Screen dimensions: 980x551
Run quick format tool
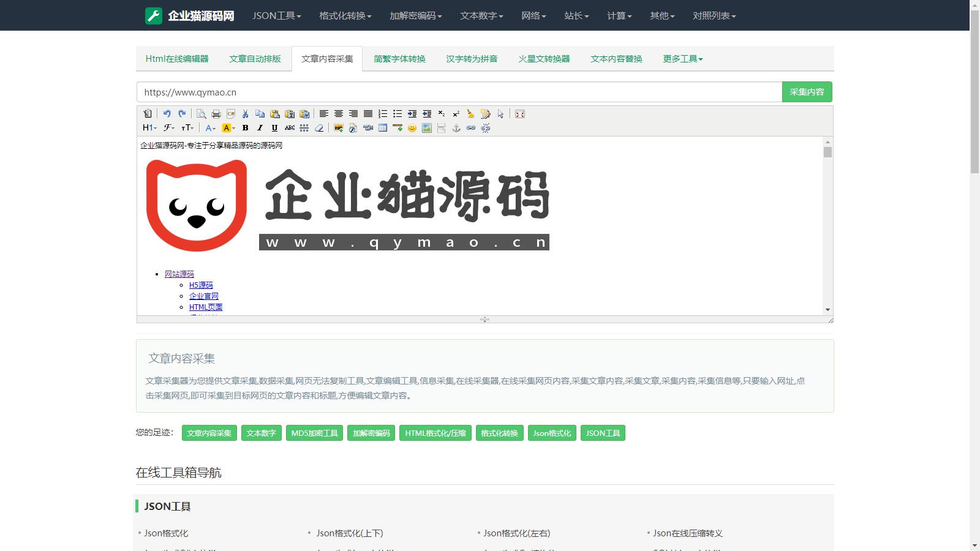486,114
